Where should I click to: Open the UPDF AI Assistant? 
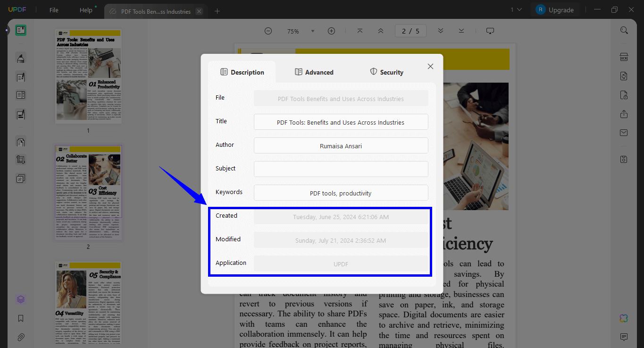pos(623,318)
